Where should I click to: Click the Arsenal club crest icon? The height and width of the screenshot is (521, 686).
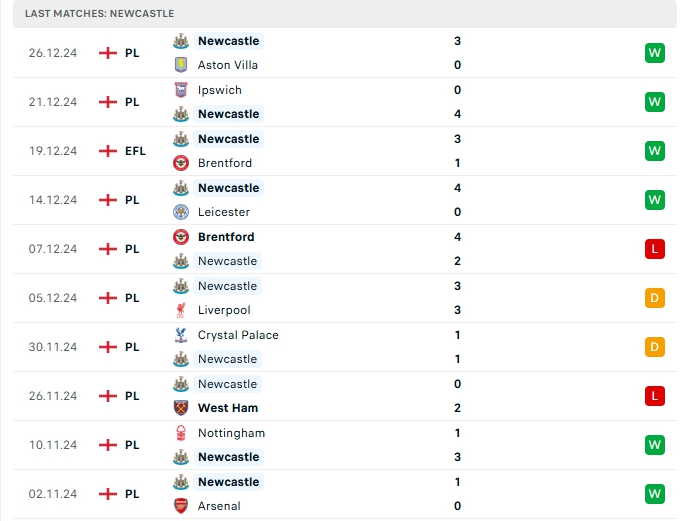pos(181,506)
